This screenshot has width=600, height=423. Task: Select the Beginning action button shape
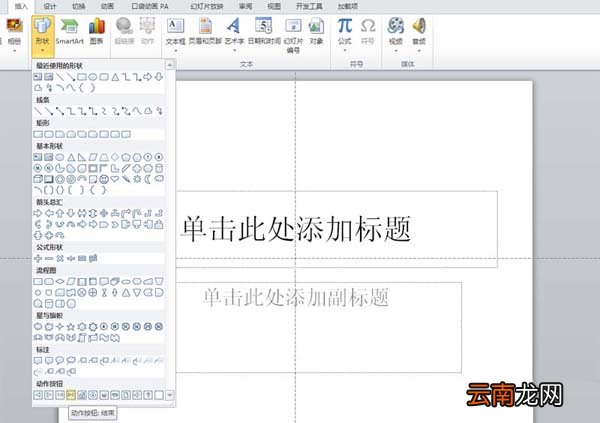click(60, 395)
